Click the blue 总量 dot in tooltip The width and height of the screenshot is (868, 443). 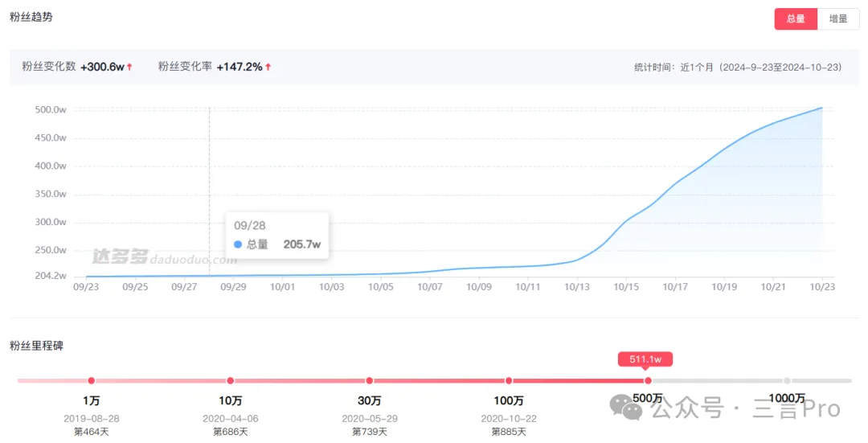pos(238,244)
